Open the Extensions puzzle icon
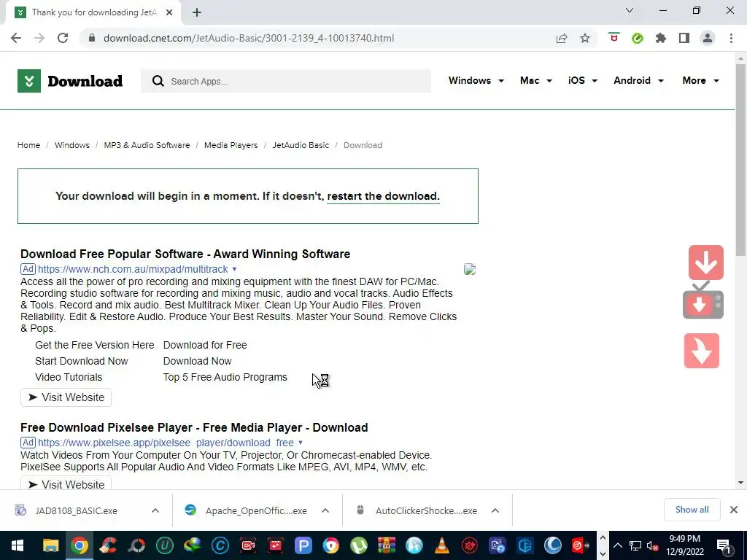Image resolution: width=747 pixels, height=560 pixels. [661, 38]
